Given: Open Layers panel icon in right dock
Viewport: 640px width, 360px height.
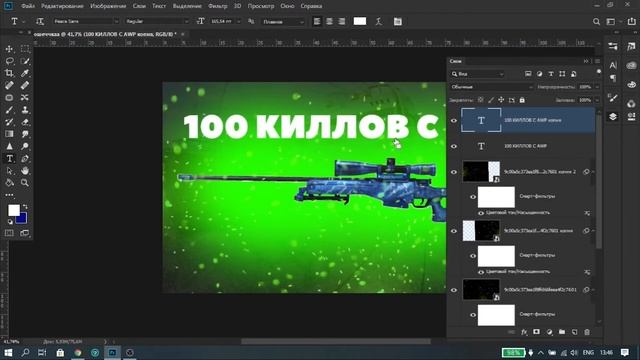Looking at the screenshot, I should coord(613,117).
